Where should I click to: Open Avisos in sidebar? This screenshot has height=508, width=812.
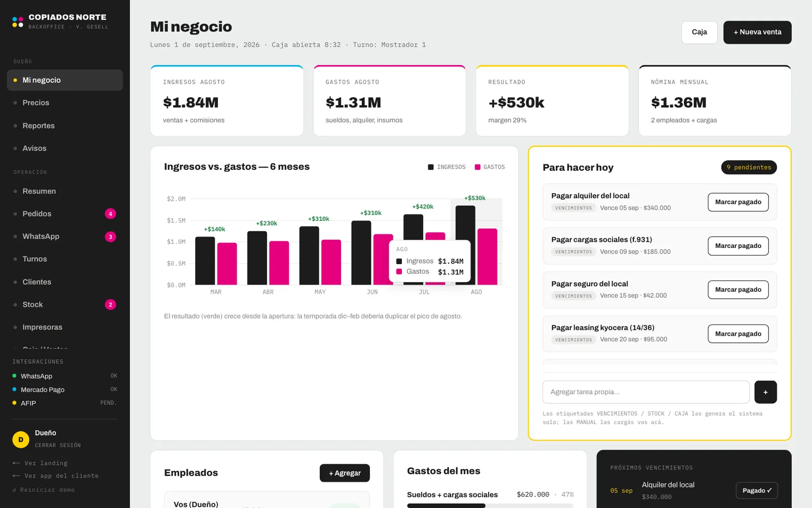(x=65, y=148)
